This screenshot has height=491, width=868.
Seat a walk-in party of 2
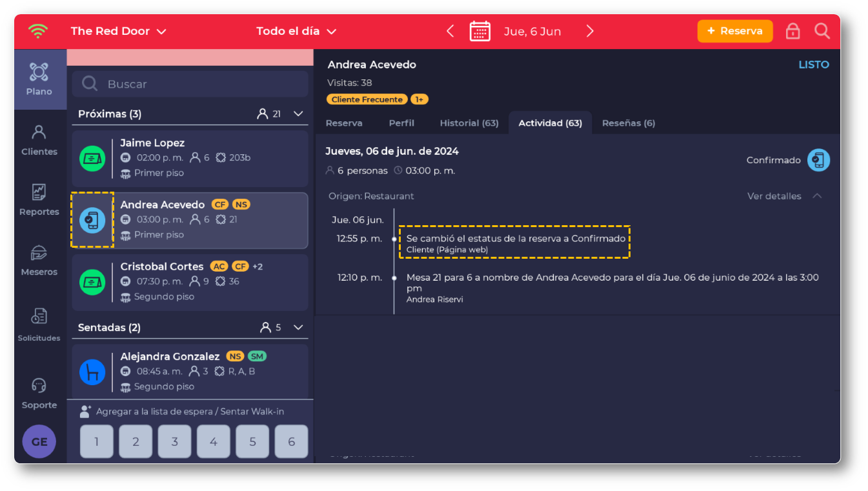[136, 442]
